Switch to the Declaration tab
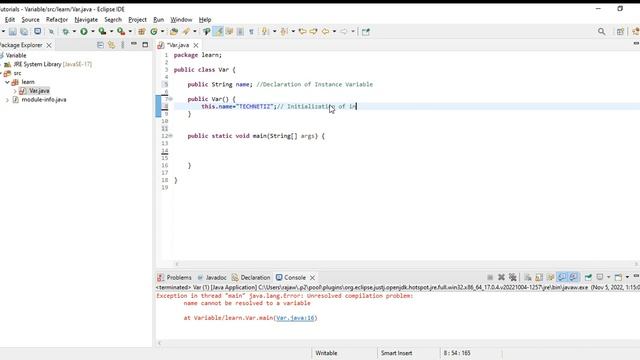The image size is (640, 360). pyautogui.click(x=251, y=278)
